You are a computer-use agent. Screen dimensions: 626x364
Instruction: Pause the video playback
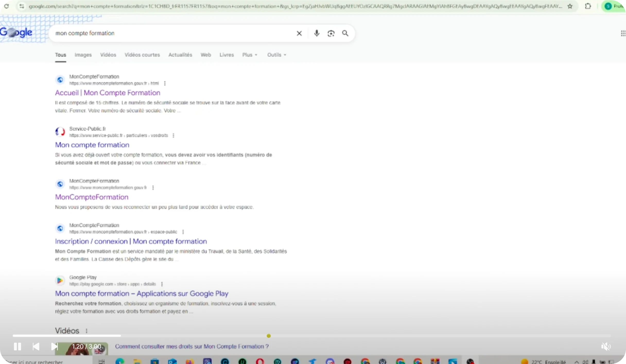pos(18,347)
